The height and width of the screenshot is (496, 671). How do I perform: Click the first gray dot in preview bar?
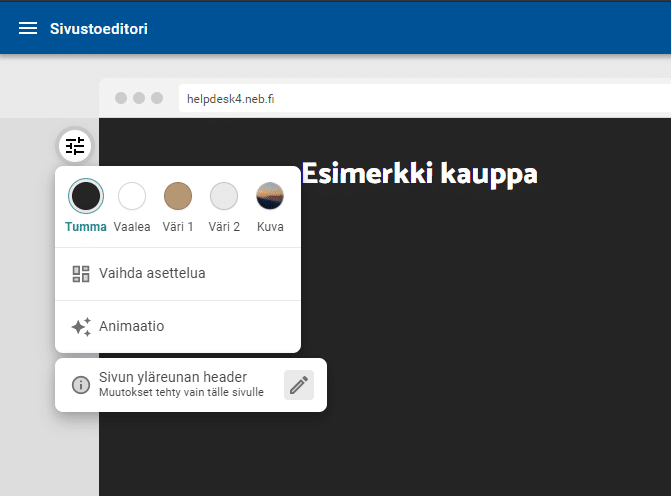(121, 98)
